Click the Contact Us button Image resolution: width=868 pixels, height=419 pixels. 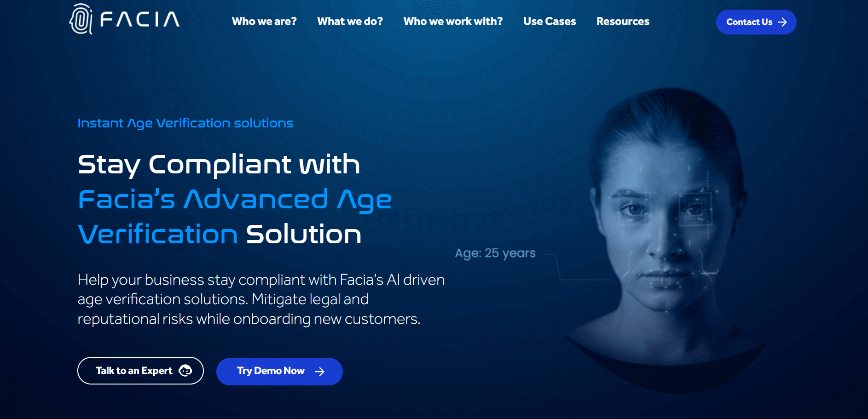pyautogui.click(x=756, y=22)
